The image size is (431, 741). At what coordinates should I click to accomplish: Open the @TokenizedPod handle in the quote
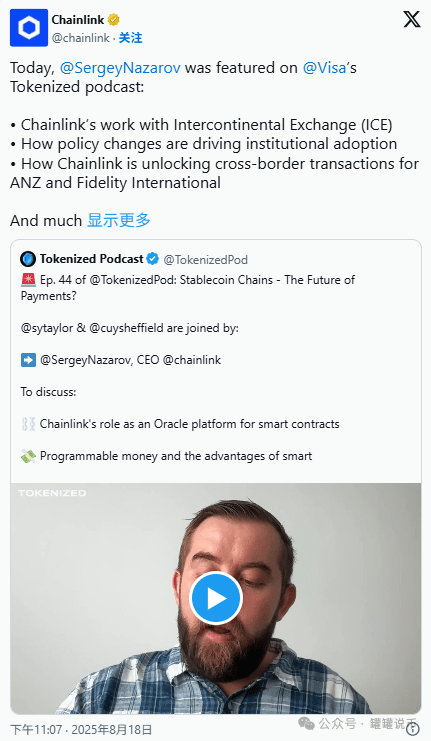[206, 259]
